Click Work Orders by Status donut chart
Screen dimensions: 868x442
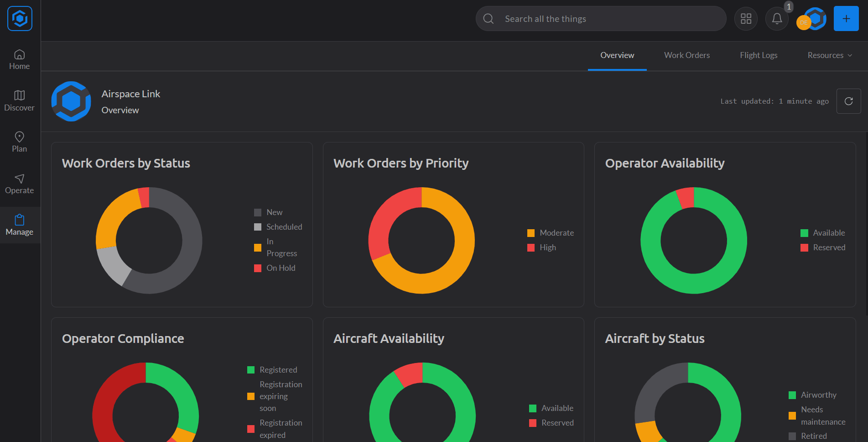[149, 241]
